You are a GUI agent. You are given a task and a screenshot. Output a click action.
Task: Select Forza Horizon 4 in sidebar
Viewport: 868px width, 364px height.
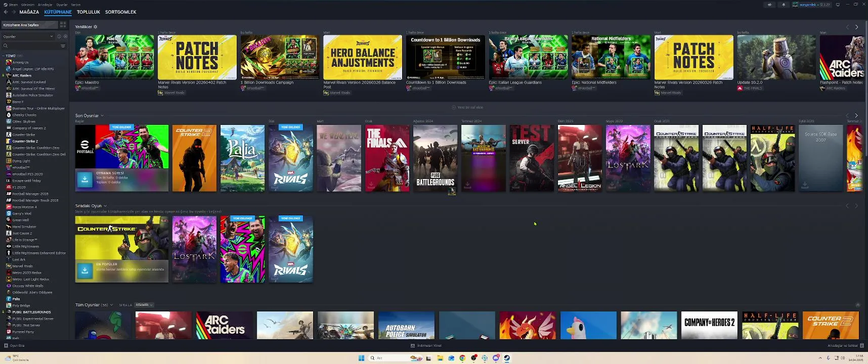pos(24,207)
